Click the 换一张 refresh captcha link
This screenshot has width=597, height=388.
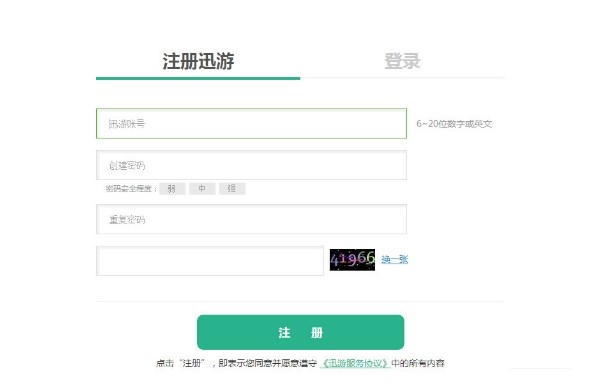point(395,260)
